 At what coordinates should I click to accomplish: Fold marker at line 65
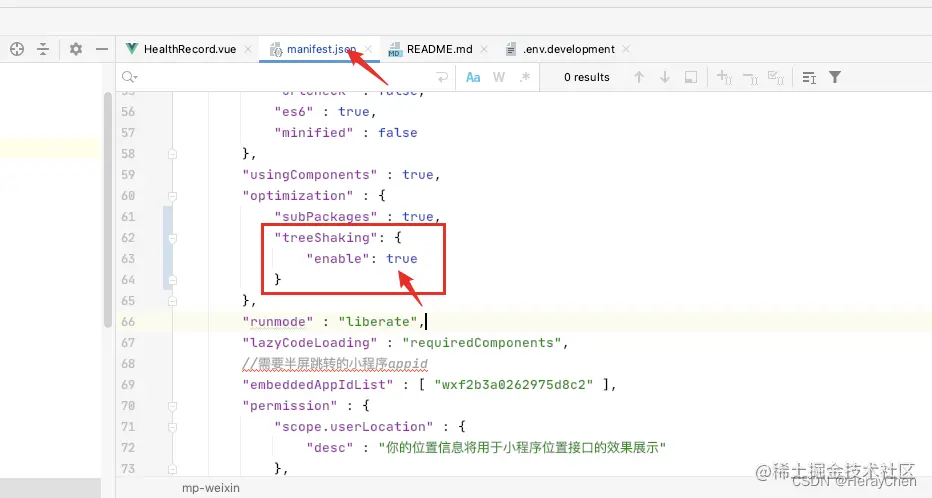[172, 301]
